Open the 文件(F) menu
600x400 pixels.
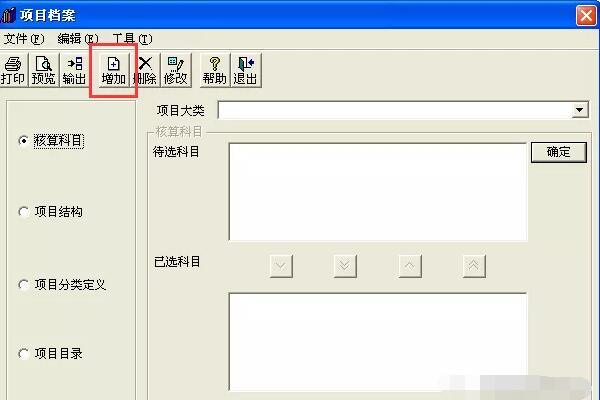[24, 39]
